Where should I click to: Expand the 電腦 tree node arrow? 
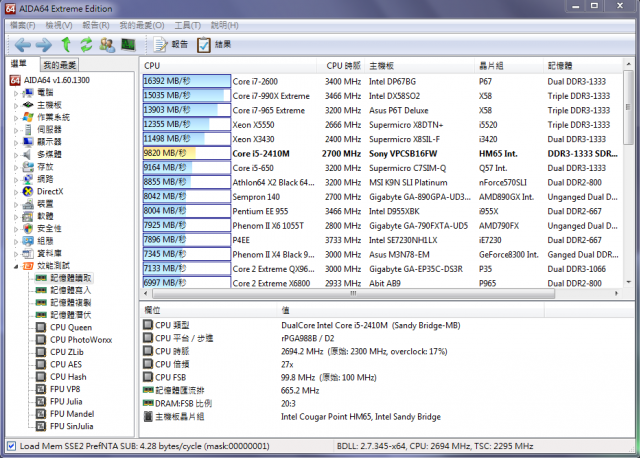click(x=16, y=93)
